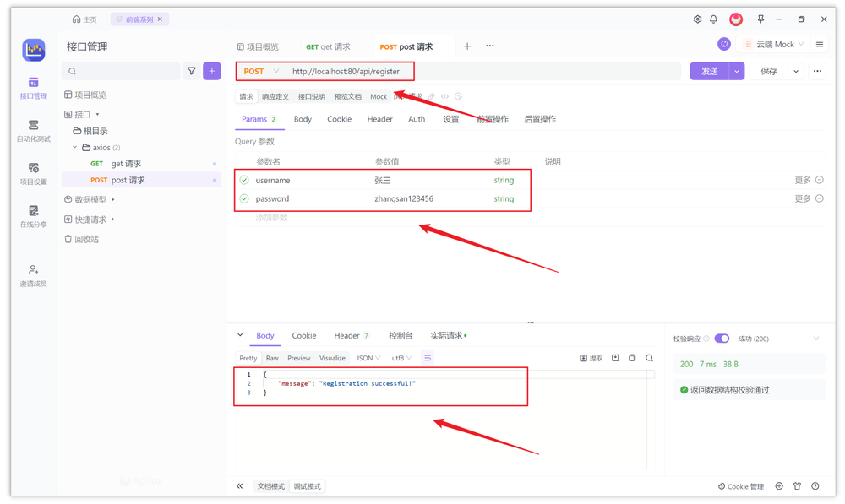
Task: Toggle the 校验响应 switch
Action: click(722, 339)
